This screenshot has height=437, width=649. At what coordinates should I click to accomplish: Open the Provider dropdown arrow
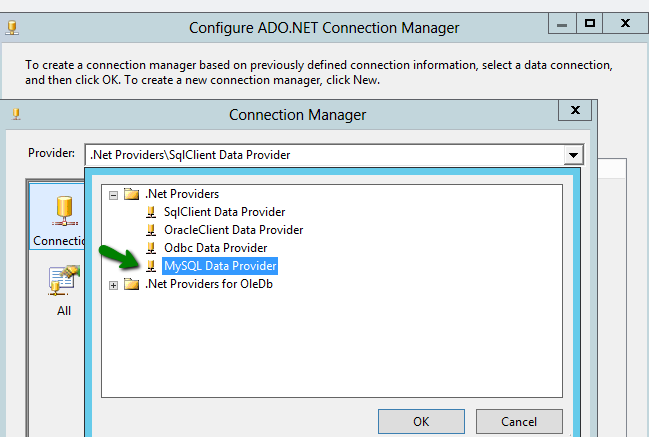coord(573,154)
